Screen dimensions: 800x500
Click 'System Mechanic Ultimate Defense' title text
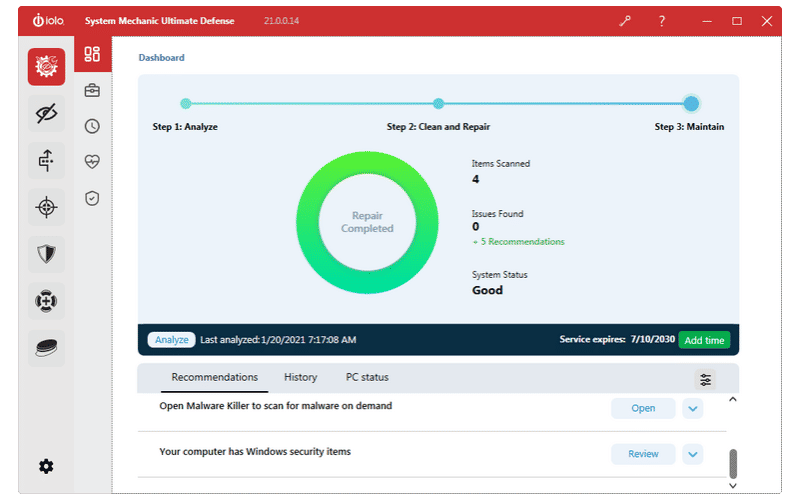click(160, 21)
